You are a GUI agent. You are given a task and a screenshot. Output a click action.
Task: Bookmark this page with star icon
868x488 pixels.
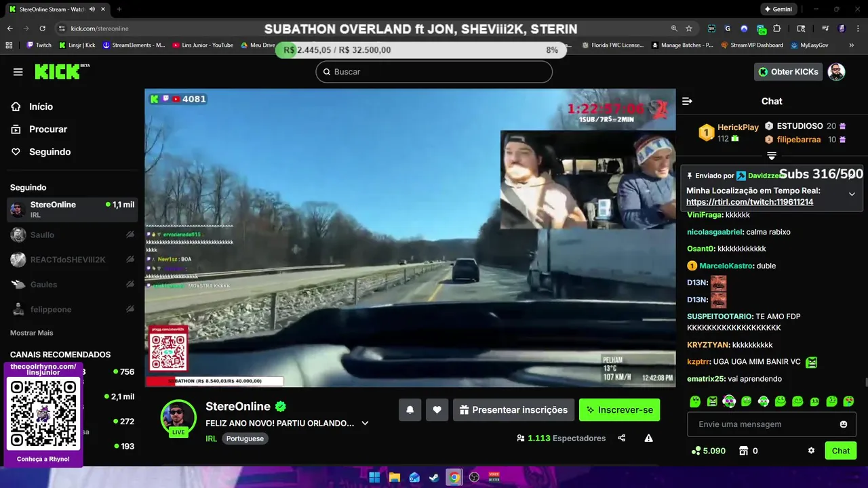(x=689, y=28)
